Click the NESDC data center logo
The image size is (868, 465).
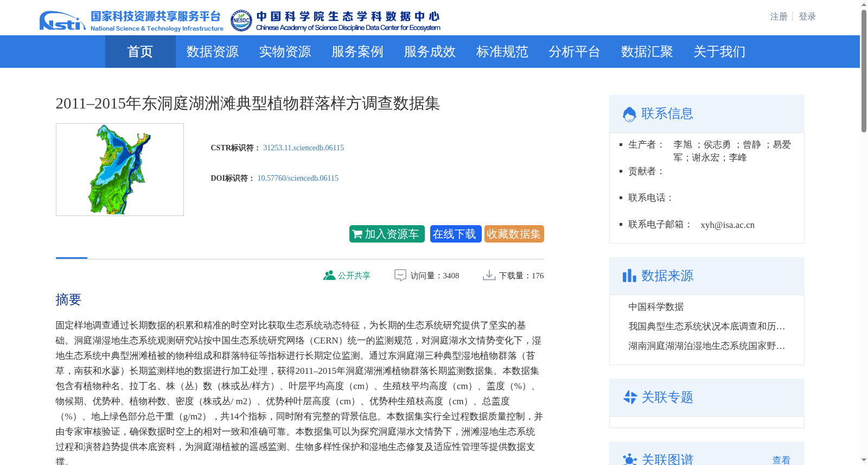tap(335, 21)
